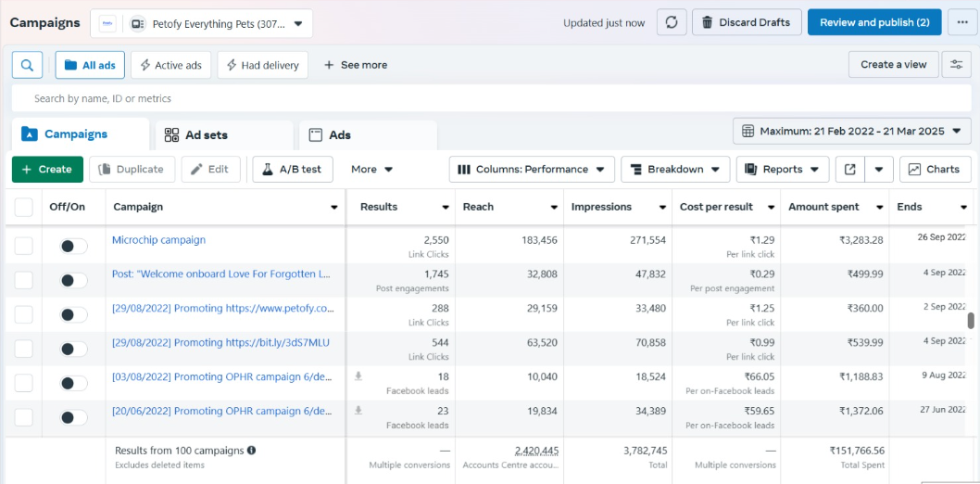Click the export share icon
Viewport: 980px width, 484px height.
click(849, 170)
